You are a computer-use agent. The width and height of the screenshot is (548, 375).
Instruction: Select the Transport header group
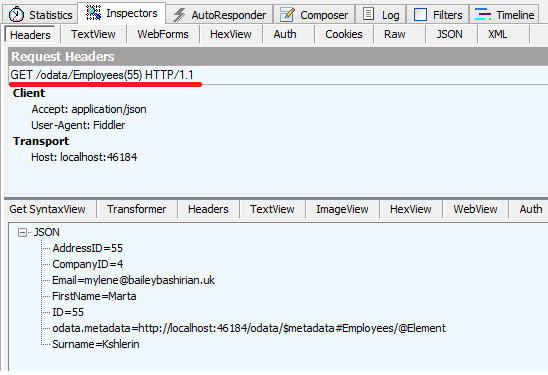[41, 141]
